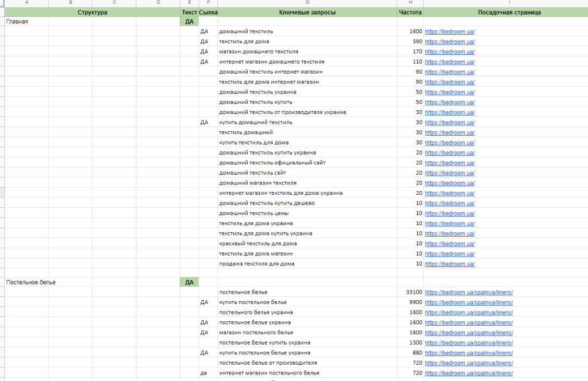Click keyword 'домашний магазин текстиля'
This screenshot has height=381, width=588.
pos(258,183)
